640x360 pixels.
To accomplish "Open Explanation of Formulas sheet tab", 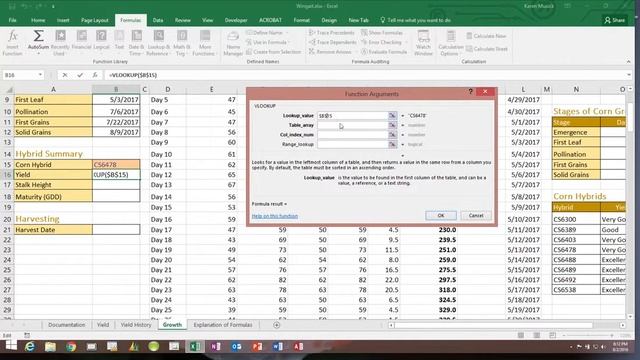I will (x=223, y=325).
